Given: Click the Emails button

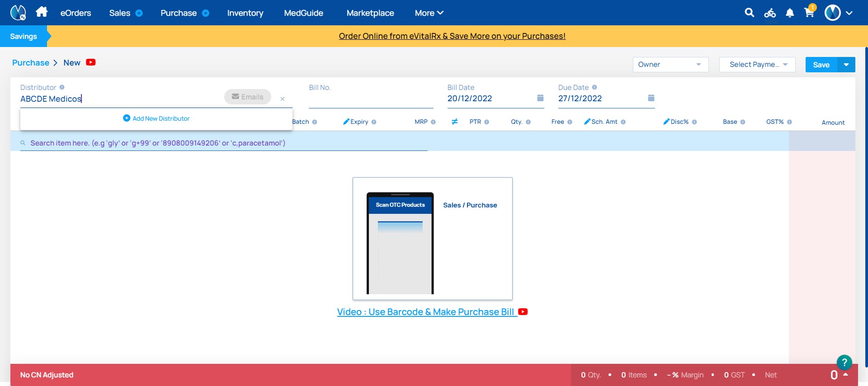Looking at the screenshot, I should tap(248, 97).
